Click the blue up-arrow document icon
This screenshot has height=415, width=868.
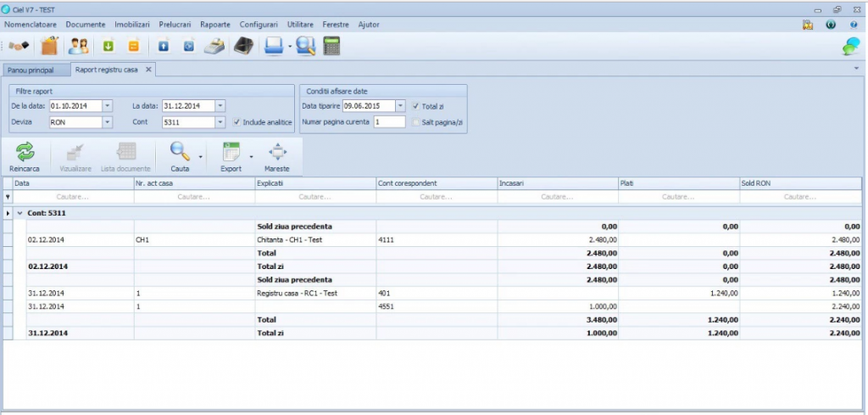164,47
